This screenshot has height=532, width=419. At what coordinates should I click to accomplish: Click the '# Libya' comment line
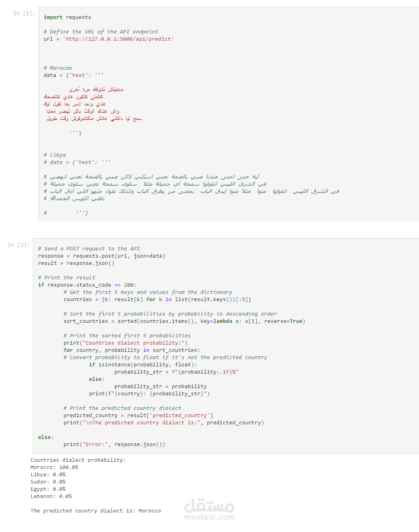click(x=55, y=154)
